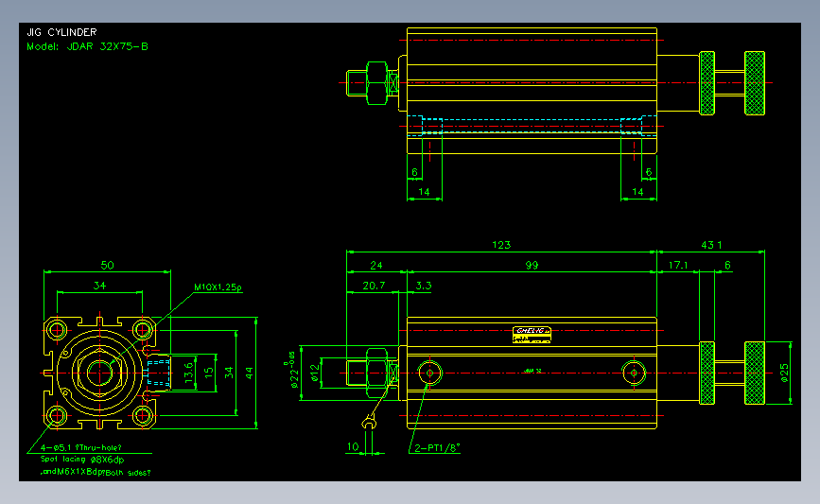Select the 123 overall length dimension
This screenshot has width=820, height=504.
501,245
